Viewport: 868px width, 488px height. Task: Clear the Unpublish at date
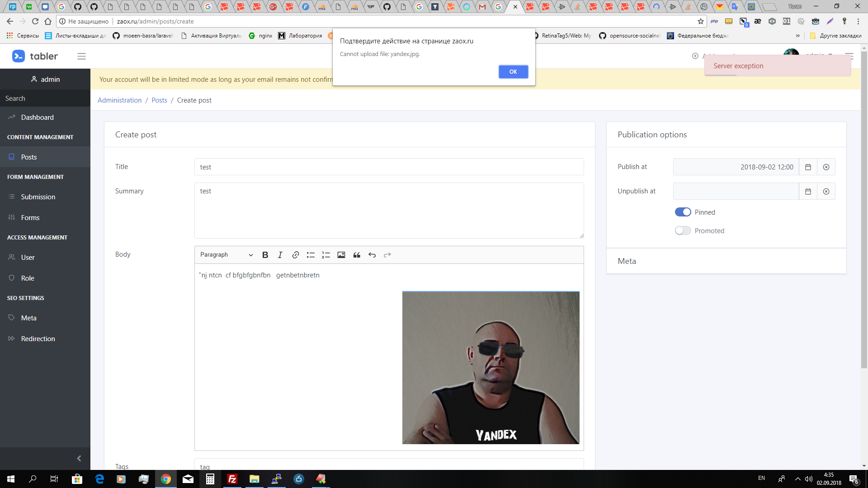(x=826, y=192)
